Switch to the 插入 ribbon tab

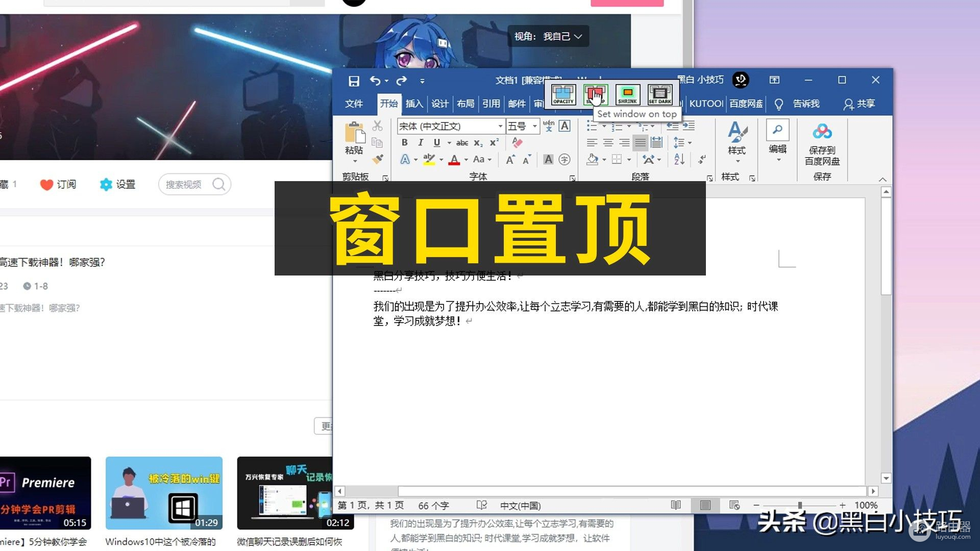click(414, 104)
